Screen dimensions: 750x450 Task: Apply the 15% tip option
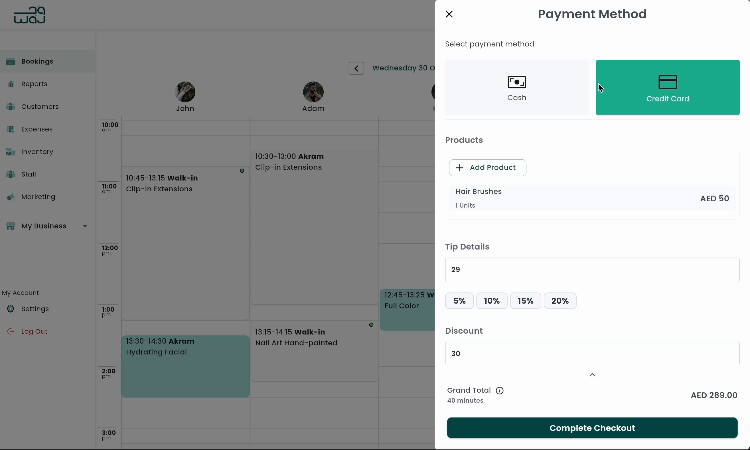pyautogui.click(x=525, y=301)
